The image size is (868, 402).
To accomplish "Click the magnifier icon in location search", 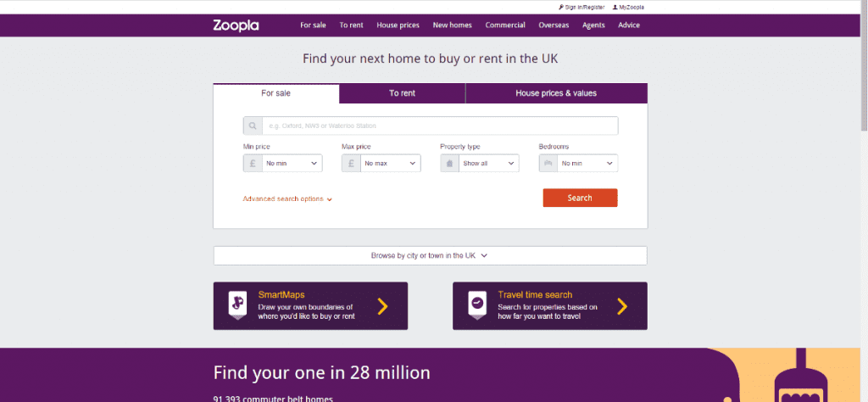I will 253,126.
